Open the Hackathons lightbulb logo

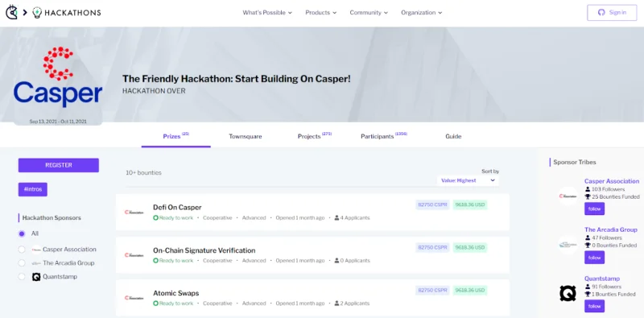[x=37, y=13]
